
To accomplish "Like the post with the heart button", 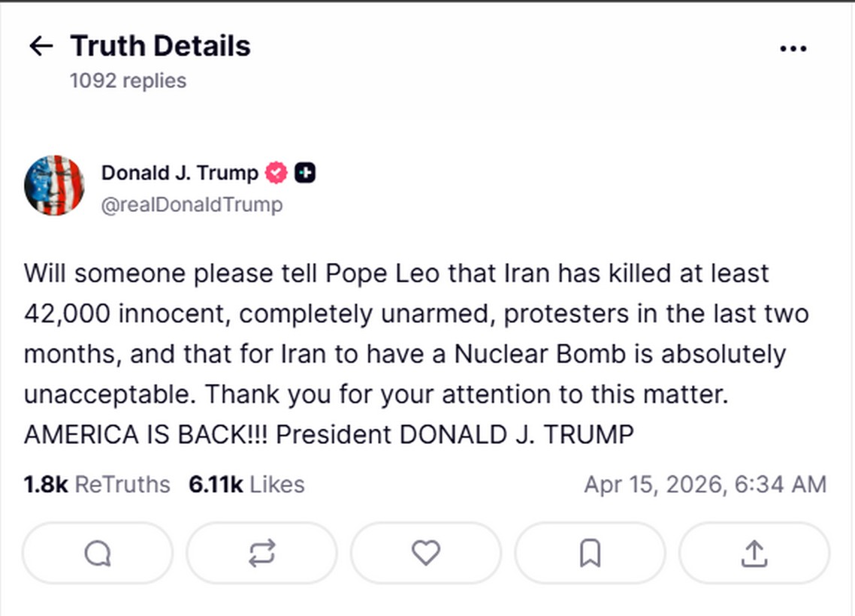I will pos(425,554).
